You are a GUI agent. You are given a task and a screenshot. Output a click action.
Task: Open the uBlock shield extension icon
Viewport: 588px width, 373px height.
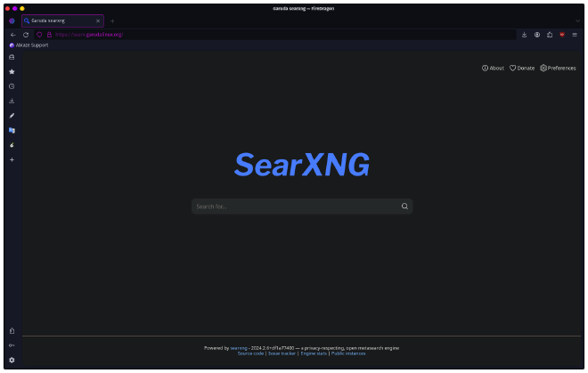tap(562, 35)
